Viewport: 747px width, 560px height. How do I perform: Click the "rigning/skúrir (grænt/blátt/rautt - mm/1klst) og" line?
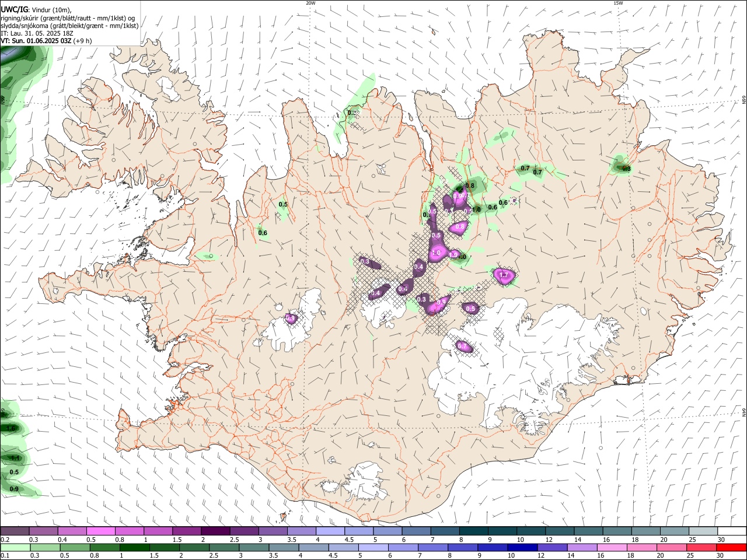coord(68,18)
